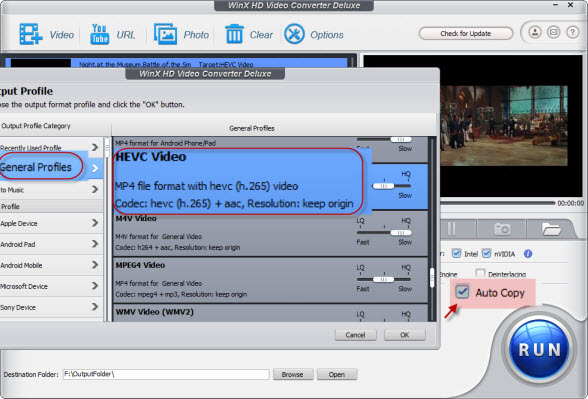Click the hardware accelerator info icon
588x399 pixels.
pyautogui.click(x=528, y=254)
